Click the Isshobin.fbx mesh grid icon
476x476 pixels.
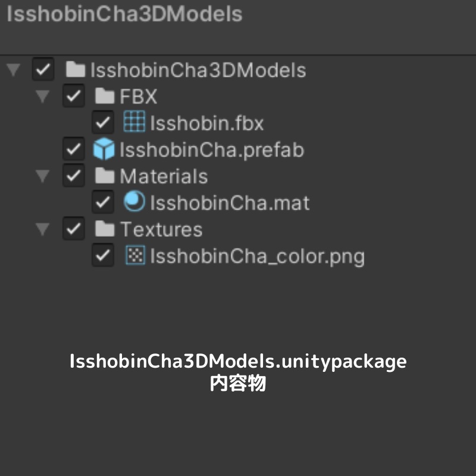pyautogui.click(x=134, y=123)
